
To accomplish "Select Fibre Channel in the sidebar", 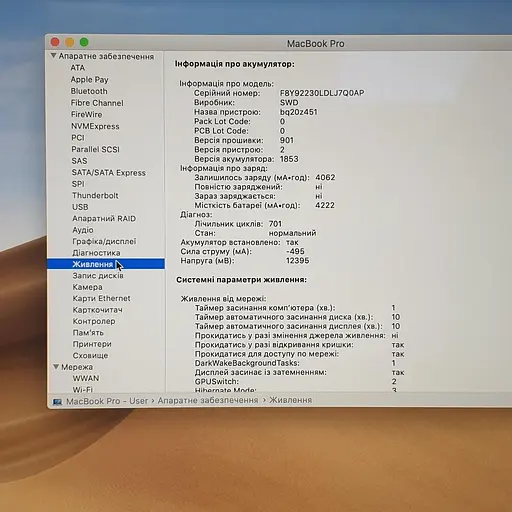I will [97, 103].
